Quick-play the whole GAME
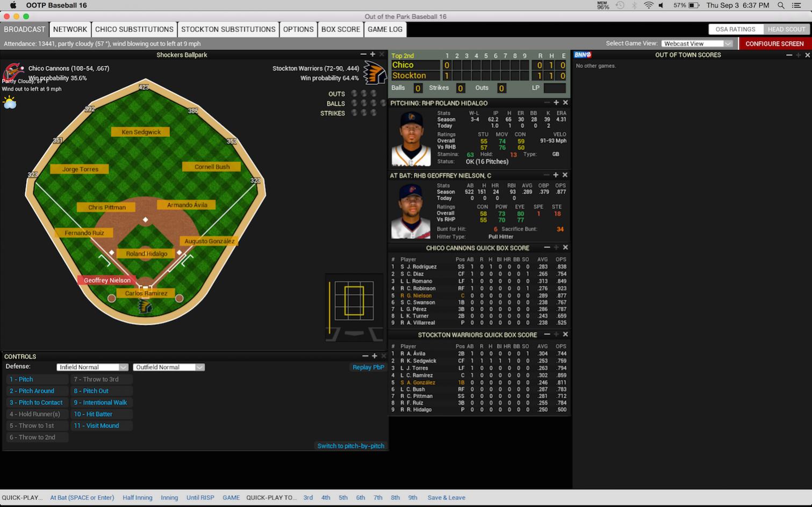Image resolution: width=812 pixels, height=507 pixels. tap(231, 498)
